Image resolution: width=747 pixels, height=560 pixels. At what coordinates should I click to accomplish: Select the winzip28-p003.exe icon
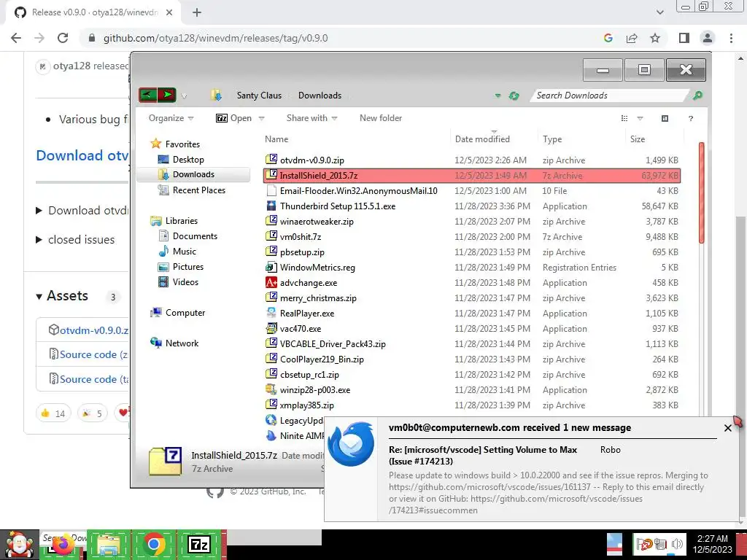coord(271,389)
